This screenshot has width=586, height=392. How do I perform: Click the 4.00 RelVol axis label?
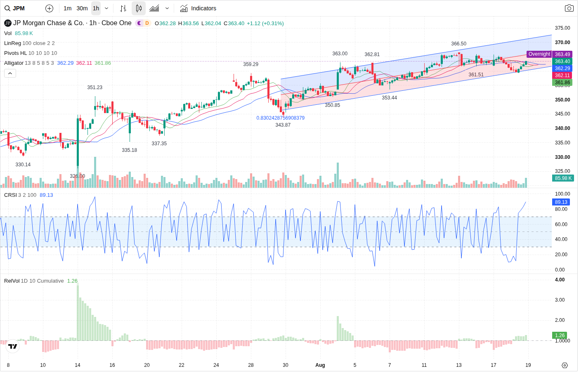tap(560, 280)
